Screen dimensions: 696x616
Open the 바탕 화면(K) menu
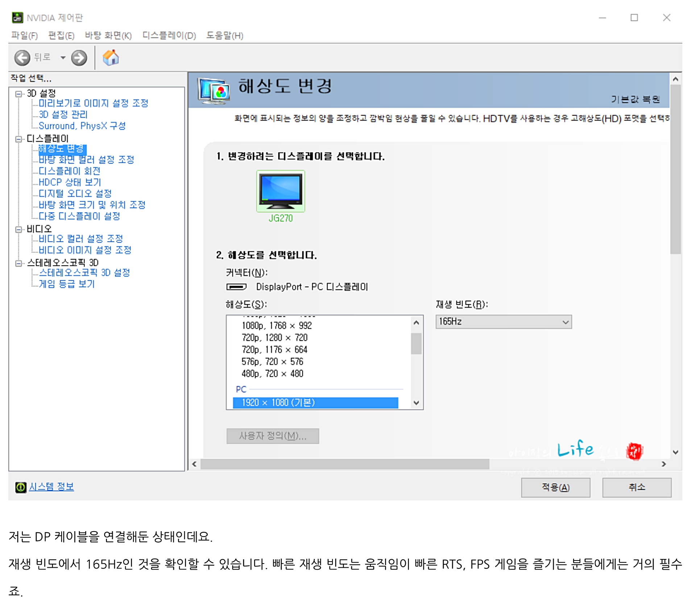(108, 36)
